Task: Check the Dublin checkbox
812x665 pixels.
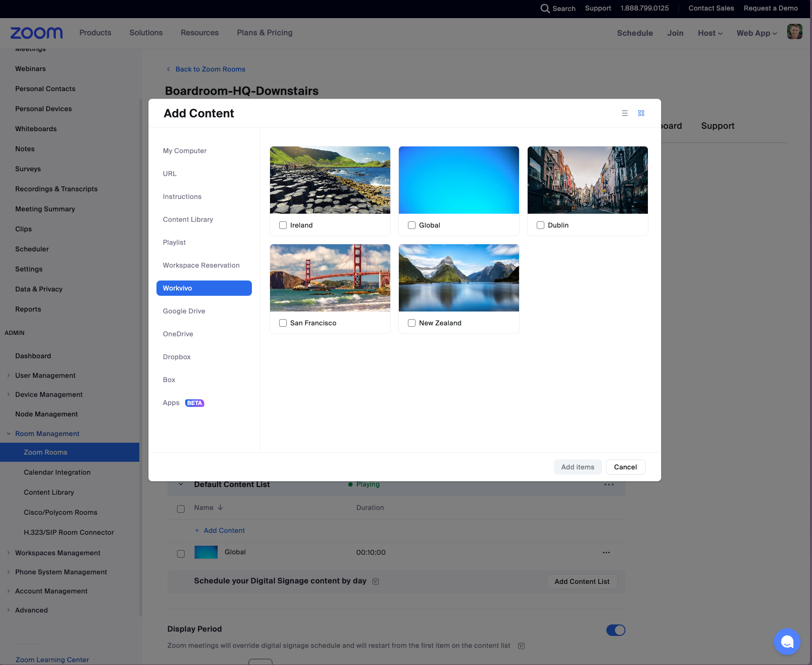Action: (x=541, y=225)
